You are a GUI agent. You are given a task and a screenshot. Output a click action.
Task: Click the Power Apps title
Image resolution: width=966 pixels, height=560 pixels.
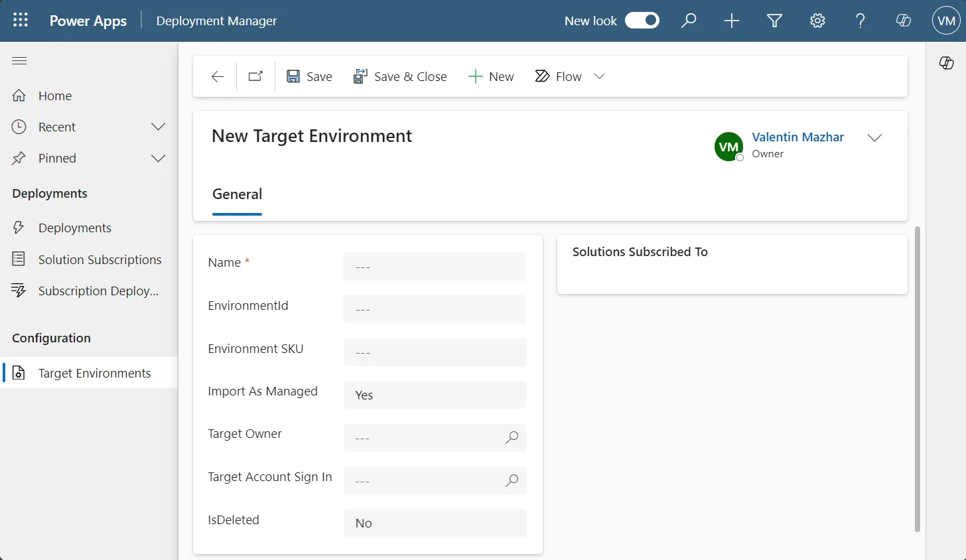pos(88,21)
